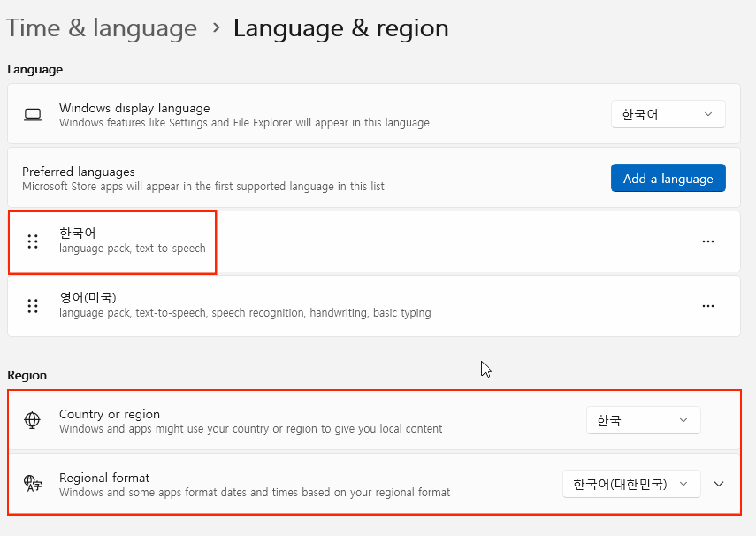Click the Regional format label text
756x536 pixels.
(x=104, y=478)
